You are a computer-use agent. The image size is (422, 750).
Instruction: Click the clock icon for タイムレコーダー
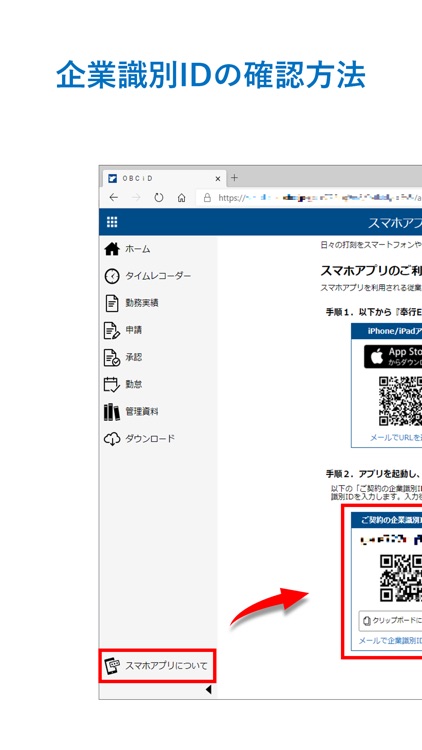point(112,276)
